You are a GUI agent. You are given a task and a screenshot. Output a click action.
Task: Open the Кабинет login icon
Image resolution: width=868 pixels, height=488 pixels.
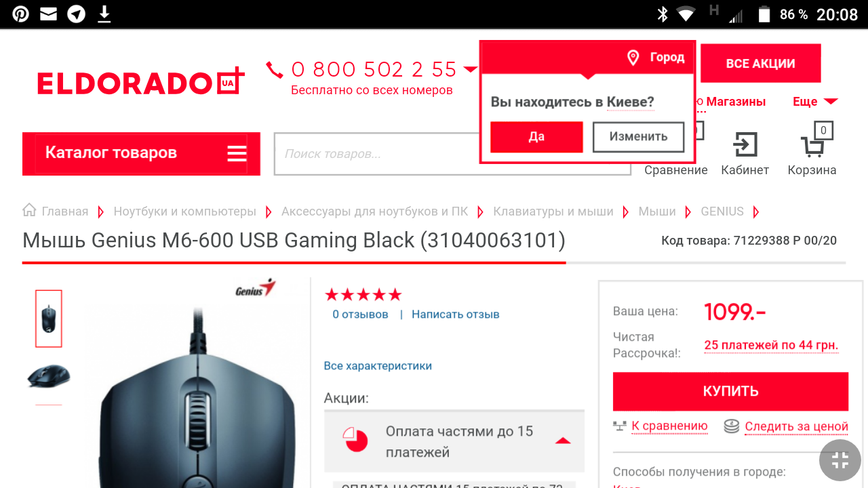745,144
